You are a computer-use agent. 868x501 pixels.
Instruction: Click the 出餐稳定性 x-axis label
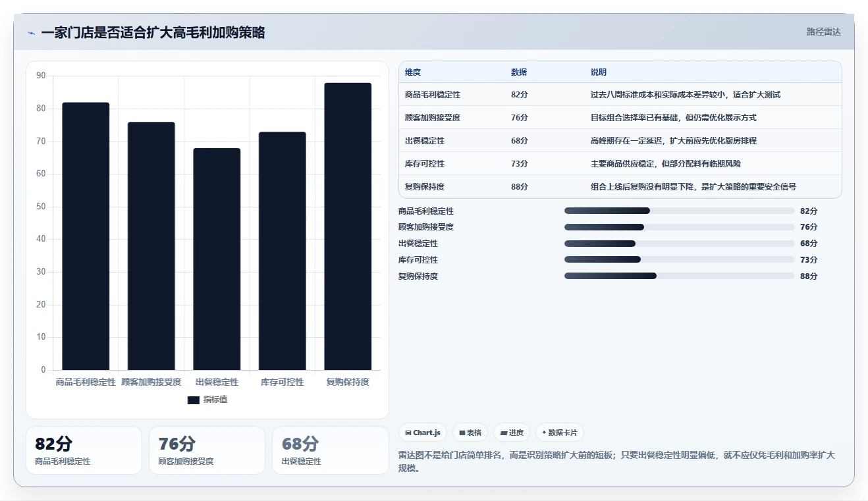[217, 382]
